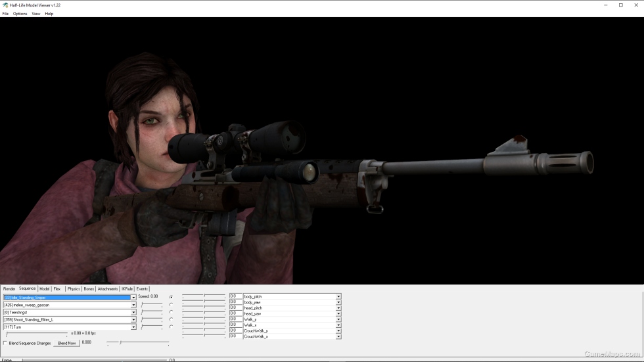This screenshot has height=362, width=644.
Task: Open the Help menu
Action: 49,14
